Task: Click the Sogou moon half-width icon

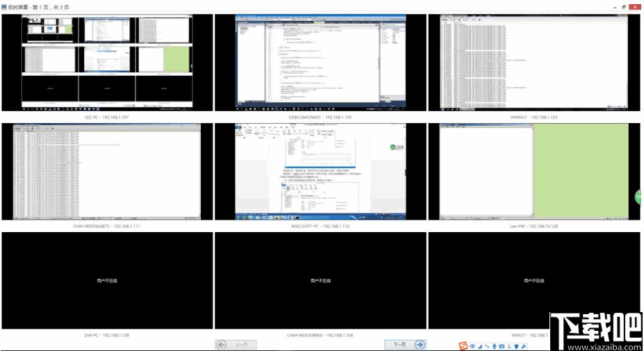Action: (x=480, y=346)
